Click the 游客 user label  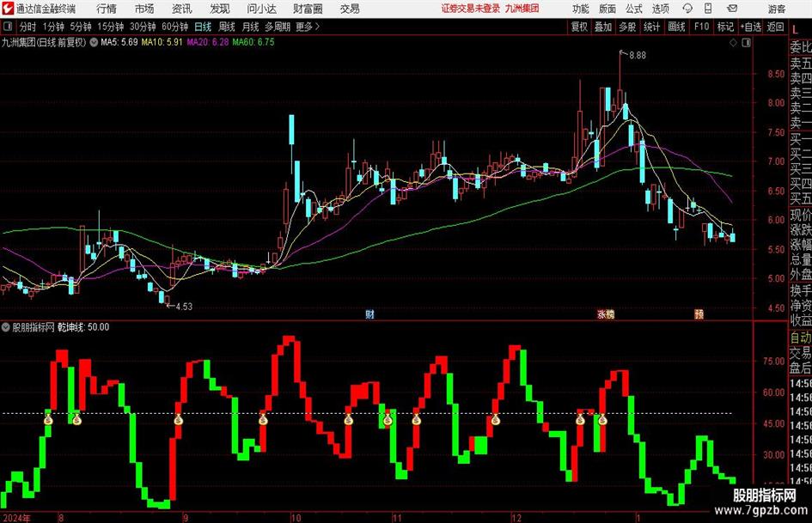777,9
